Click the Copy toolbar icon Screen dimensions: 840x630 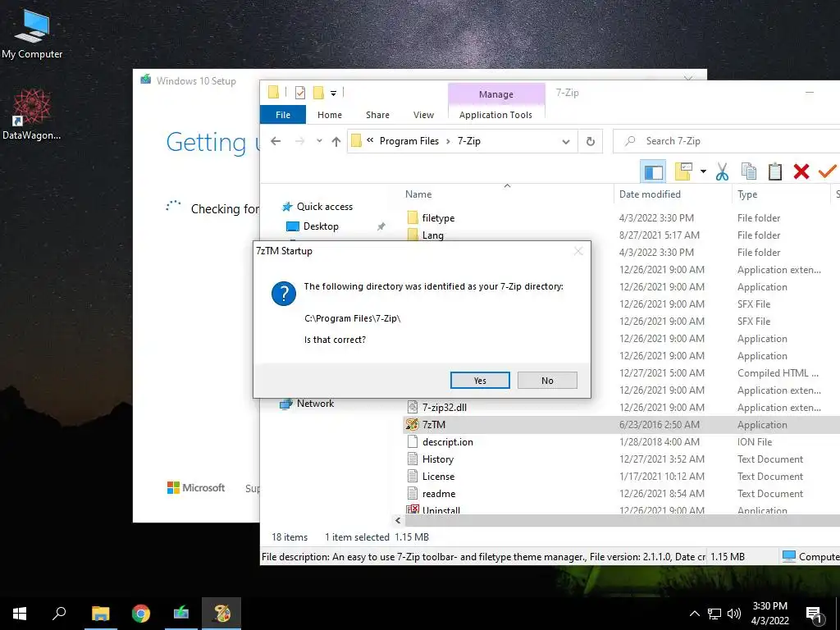tap(748, 171)
